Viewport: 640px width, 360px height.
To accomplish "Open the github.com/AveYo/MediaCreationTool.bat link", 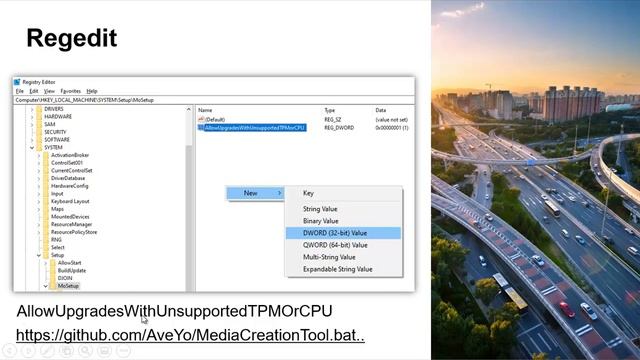I will pyautogui.click(x=190, y=335).
